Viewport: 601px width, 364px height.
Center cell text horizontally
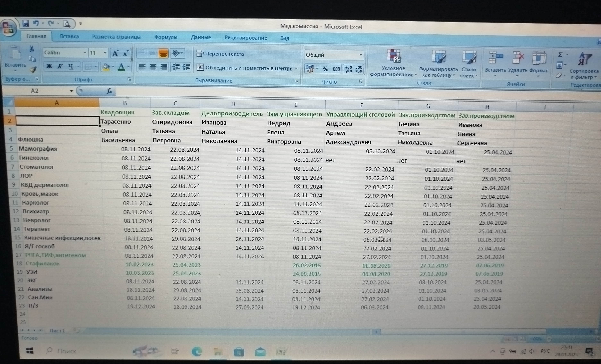tap(153, 67)
